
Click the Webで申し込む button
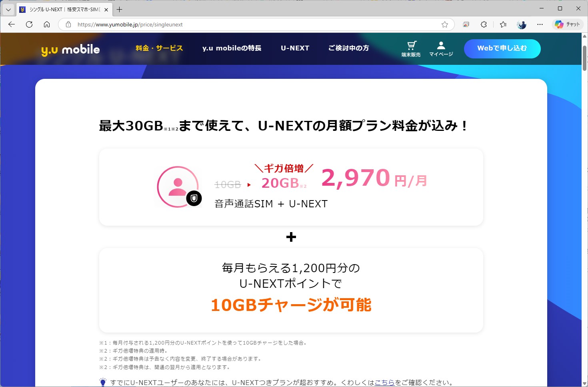coord(502,48)
